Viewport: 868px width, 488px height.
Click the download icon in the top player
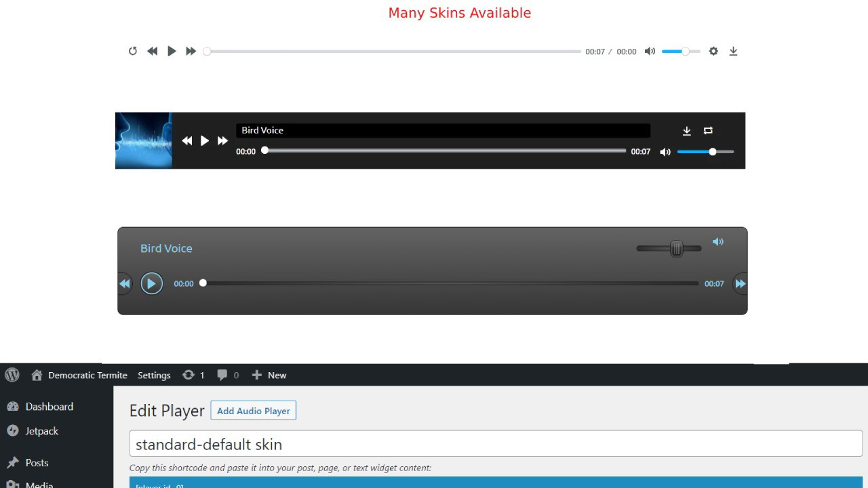pyautogui.click(x=733, y=51)
